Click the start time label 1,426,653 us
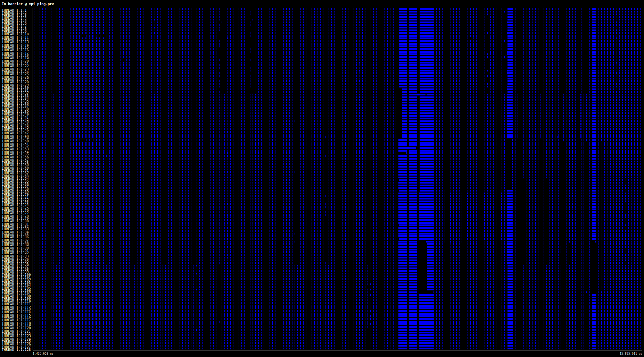The height and width of the screenshot is (357, 644). [43, 354]
